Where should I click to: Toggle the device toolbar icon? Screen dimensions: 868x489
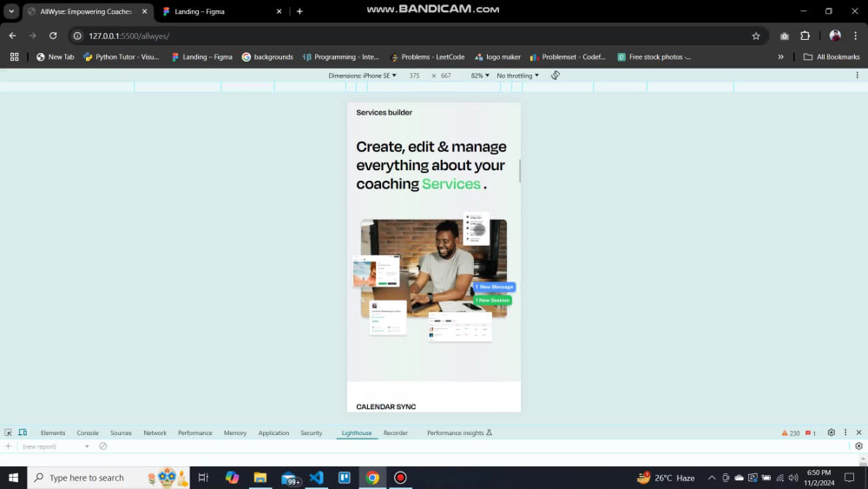click(x=23, y=433)
